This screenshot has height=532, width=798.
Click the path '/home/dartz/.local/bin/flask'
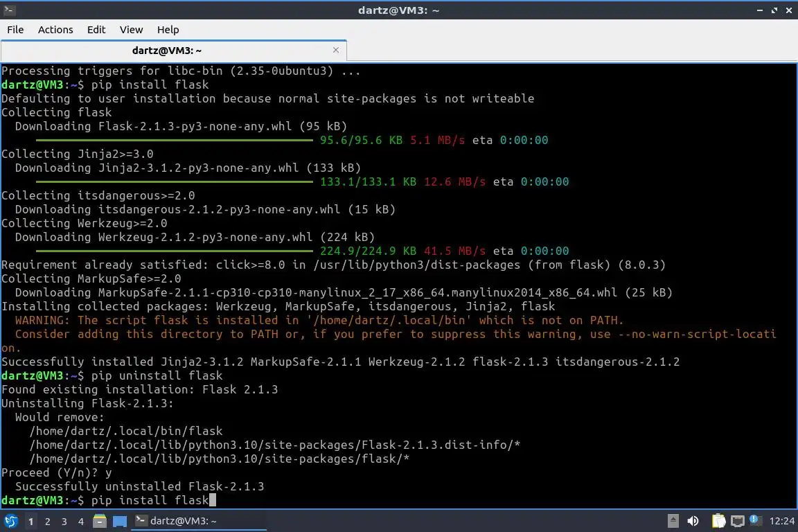click(125, 431)
